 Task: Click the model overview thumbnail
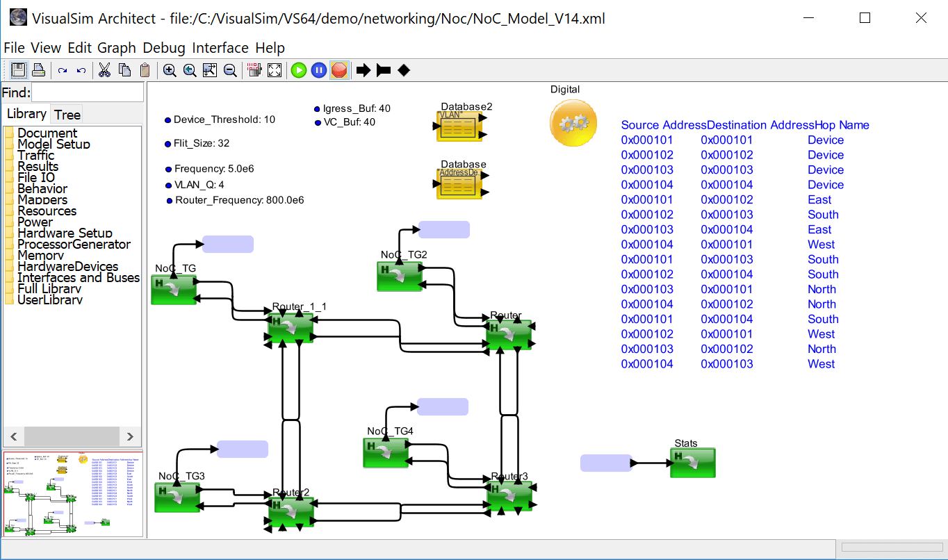pos(73,494)
